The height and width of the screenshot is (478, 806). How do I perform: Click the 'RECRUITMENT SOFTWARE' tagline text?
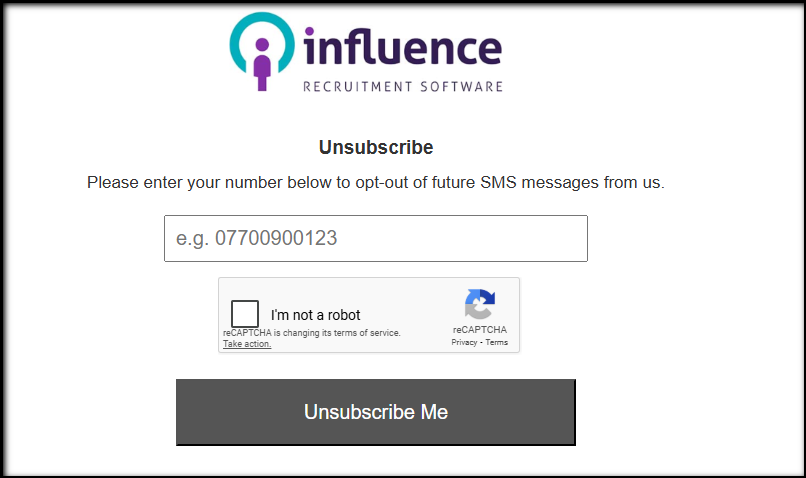(x=402, y=87)
